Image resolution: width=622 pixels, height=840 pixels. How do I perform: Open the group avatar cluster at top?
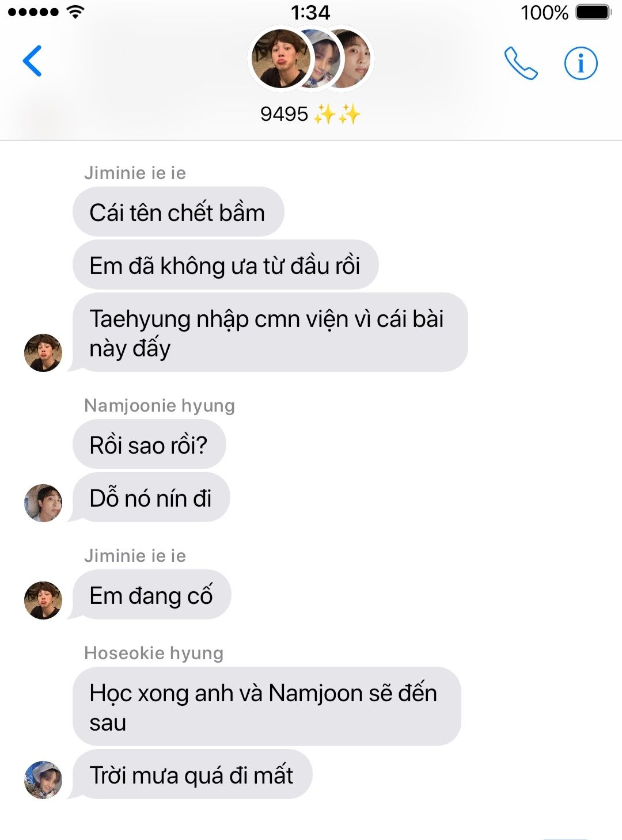[311, 58]
